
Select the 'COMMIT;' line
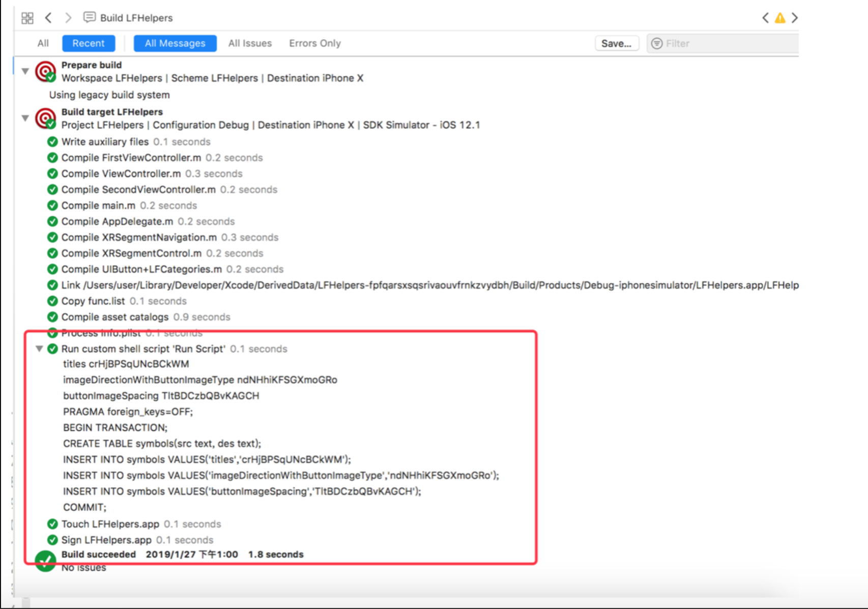point(85,507)
